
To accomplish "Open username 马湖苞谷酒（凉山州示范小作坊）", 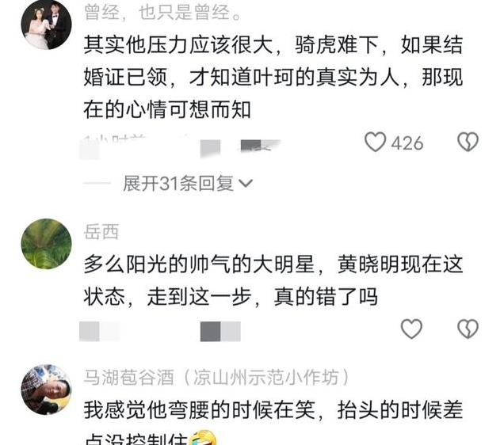I will 216,377.
